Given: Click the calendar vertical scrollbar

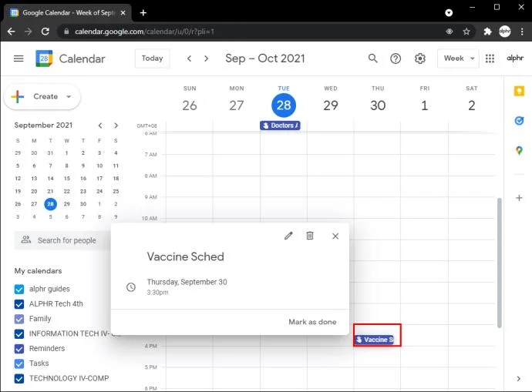Looking at the screenshot, I should click(x=499, y=263).
